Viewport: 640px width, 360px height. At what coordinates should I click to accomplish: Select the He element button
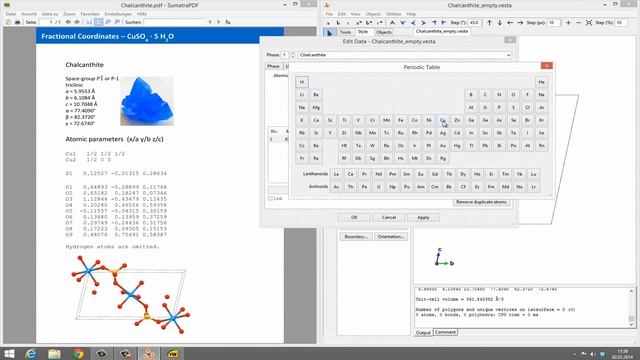tap(541, 82)
